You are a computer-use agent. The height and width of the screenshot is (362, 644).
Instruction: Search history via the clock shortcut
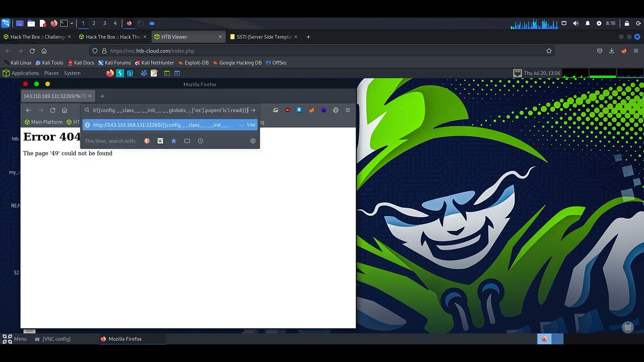200,141
